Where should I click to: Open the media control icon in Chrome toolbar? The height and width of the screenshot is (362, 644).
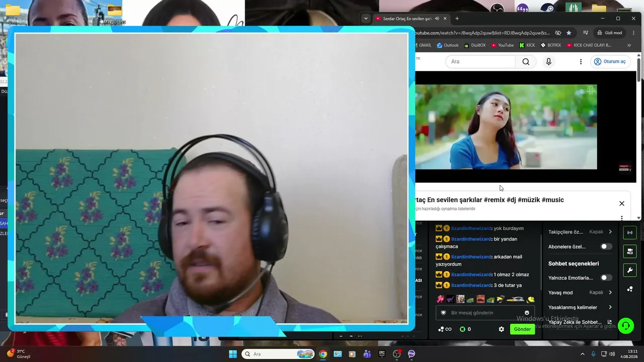587,33
